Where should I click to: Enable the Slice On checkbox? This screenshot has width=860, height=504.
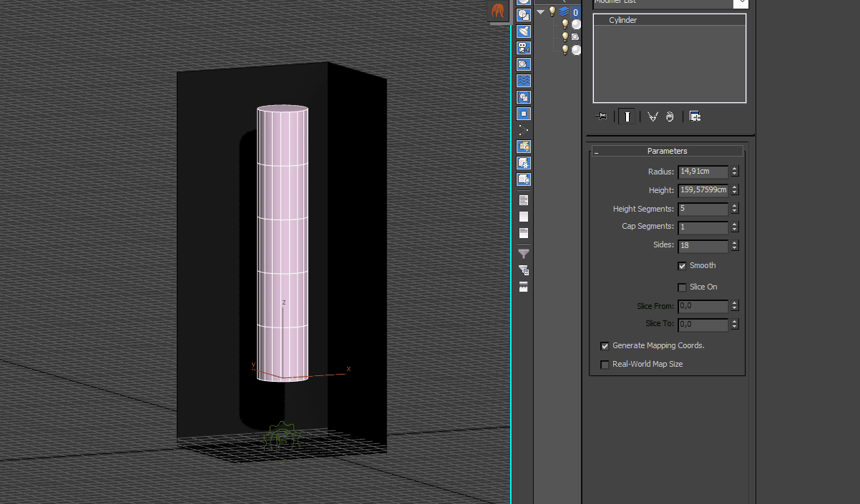click(x=682, y=287)
